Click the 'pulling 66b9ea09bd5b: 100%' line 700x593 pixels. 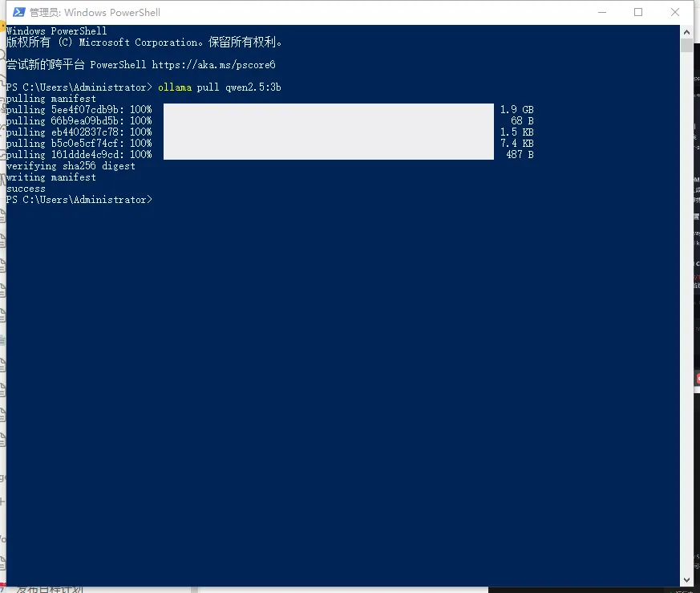[79, 120]
